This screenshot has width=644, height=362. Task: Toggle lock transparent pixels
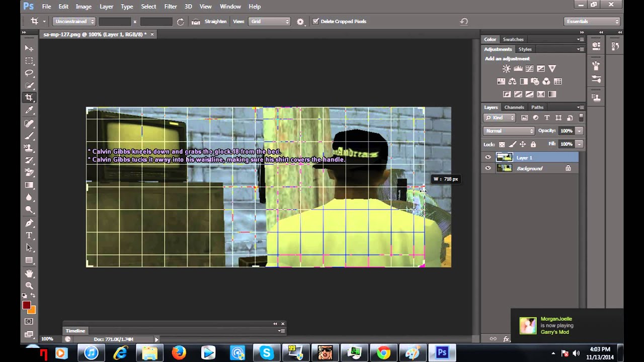coord(502,144)
